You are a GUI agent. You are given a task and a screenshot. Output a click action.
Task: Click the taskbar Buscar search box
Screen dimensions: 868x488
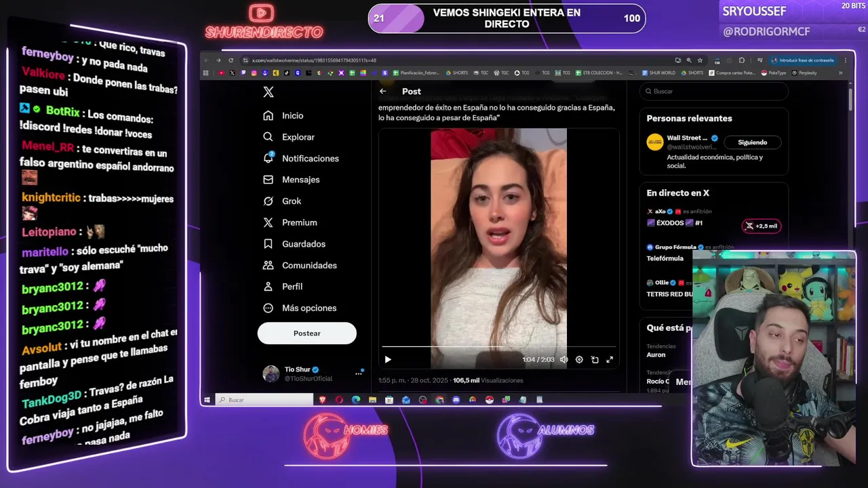[264, 400]
